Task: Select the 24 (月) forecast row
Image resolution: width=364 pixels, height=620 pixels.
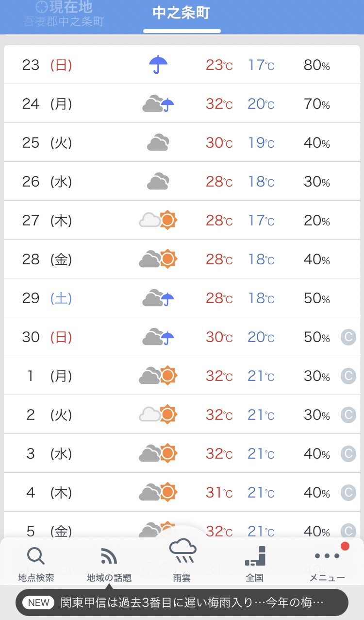Action: [182, 103]
